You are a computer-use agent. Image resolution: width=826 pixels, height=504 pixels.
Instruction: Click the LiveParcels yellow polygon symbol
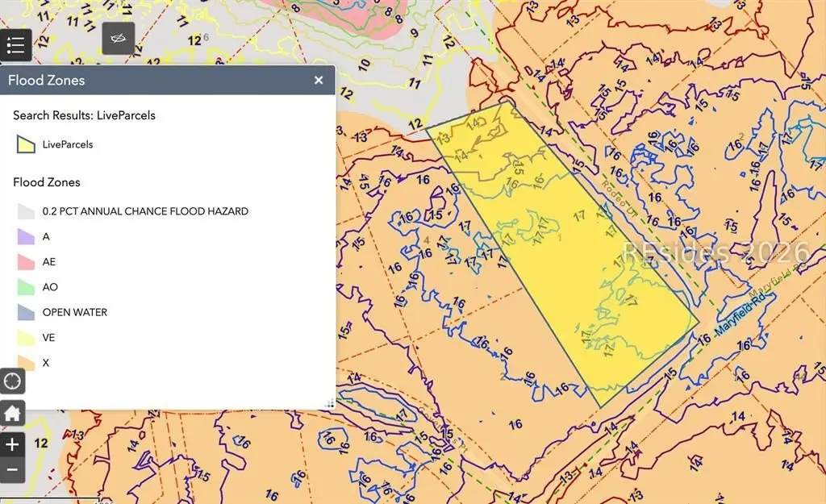point(26,144)
